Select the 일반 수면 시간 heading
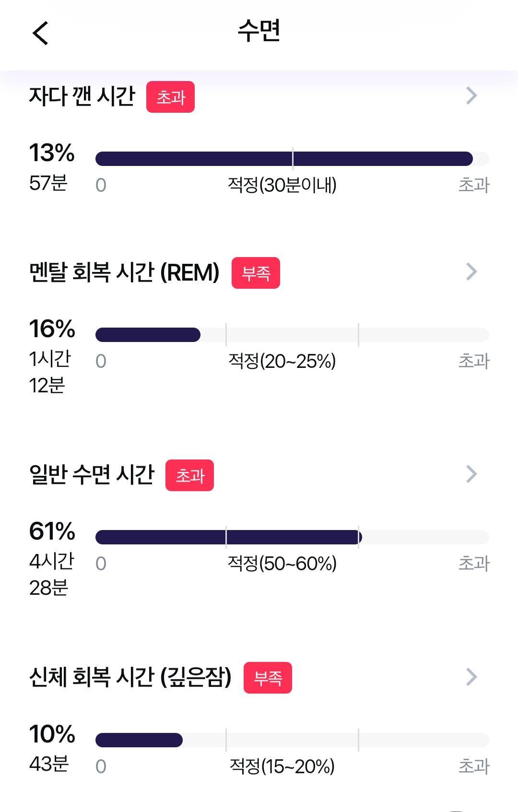 92,475
